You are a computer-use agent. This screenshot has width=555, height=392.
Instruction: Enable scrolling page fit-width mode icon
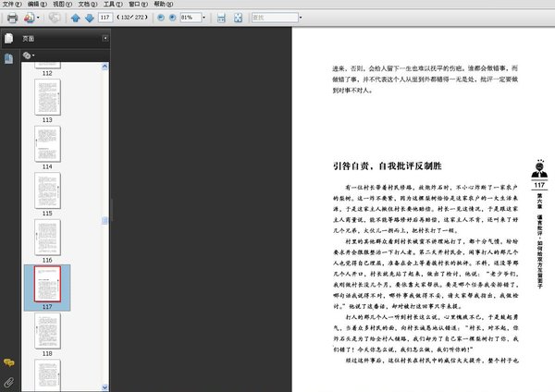pos(221,18)
